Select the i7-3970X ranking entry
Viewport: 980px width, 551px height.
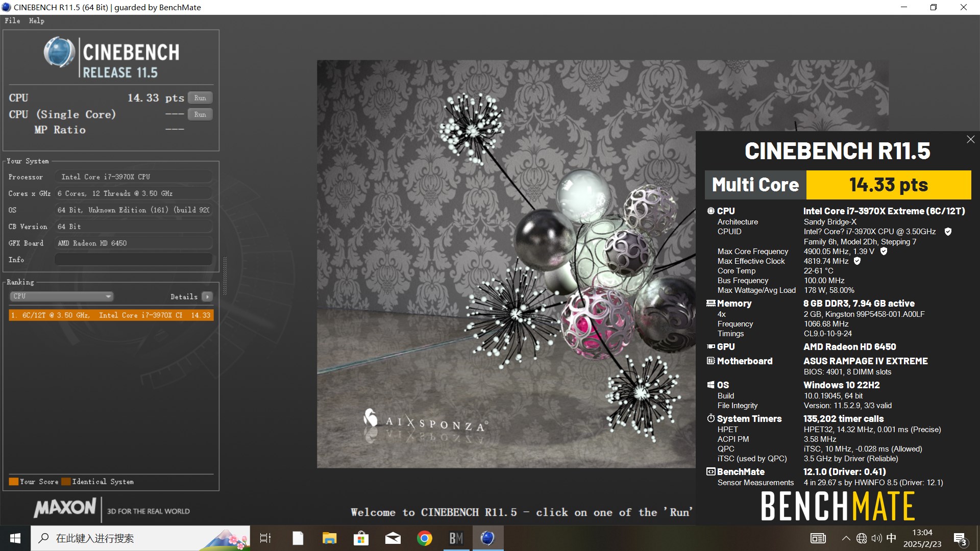[111, 315]
